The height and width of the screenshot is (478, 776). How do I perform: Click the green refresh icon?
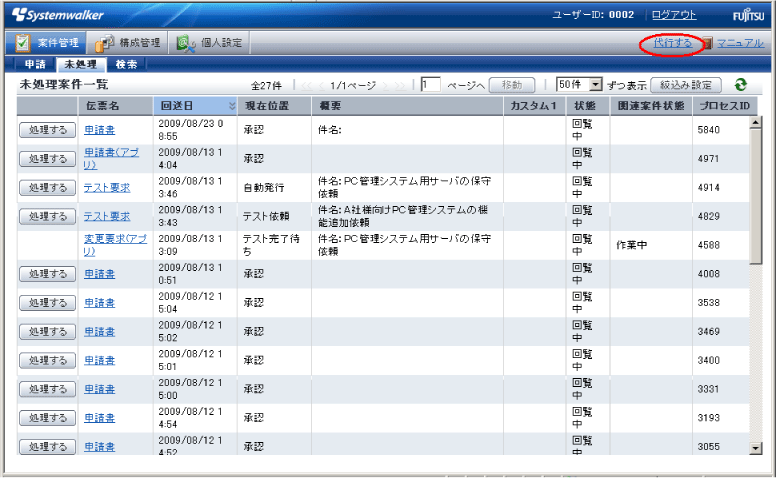pos(740,85)
